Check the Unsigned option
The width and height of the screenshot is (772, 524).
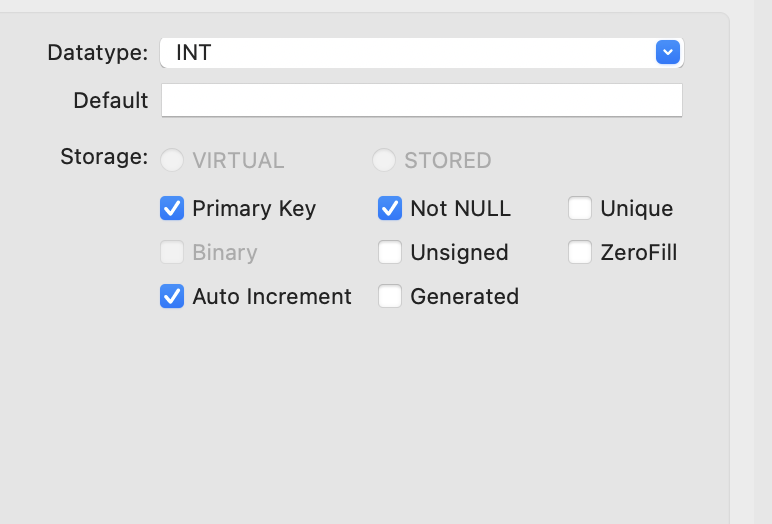click(389, 252)
